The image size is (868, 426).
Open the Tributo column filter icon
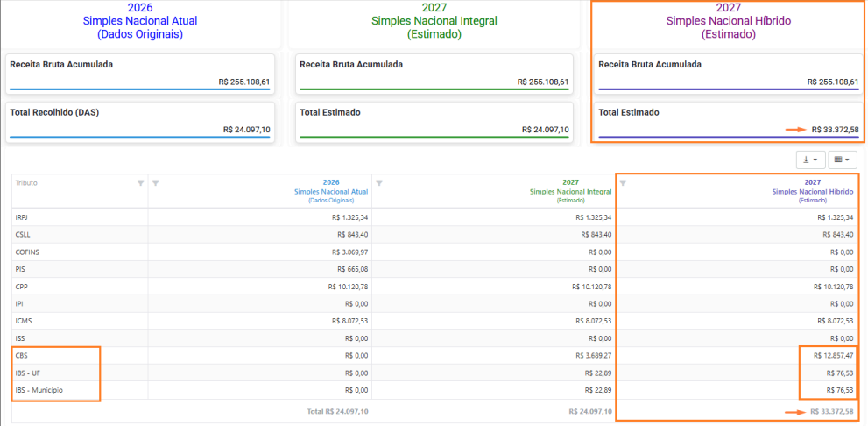click(141, 183)
